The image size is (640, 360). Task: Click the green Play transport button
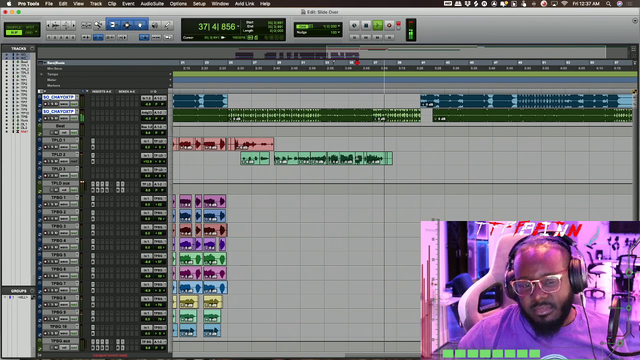tap(378, 25)
